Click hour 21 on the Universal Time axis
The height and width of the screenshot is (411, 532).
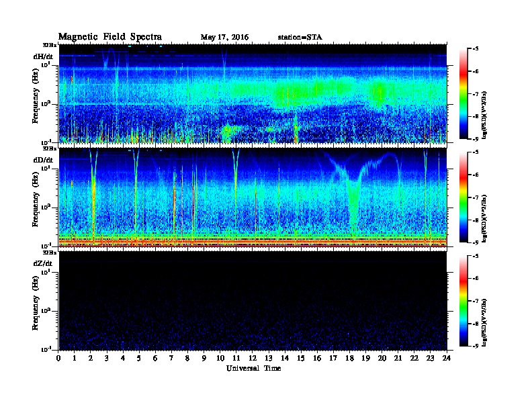[x=398, y=359]
